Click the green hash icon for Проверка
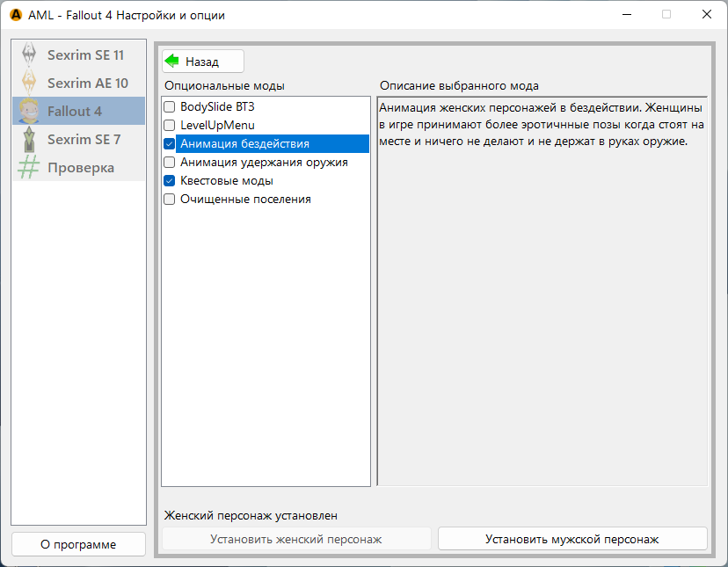This screenshot has width=728, height=567. coord(29,167)
